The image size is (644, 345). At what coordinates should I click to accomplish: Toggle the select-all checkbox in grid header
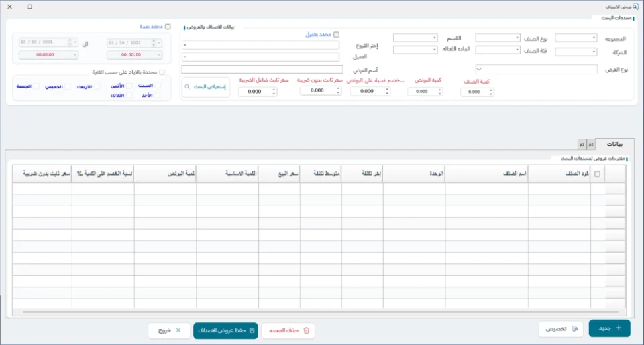click(x=597, y=174)
